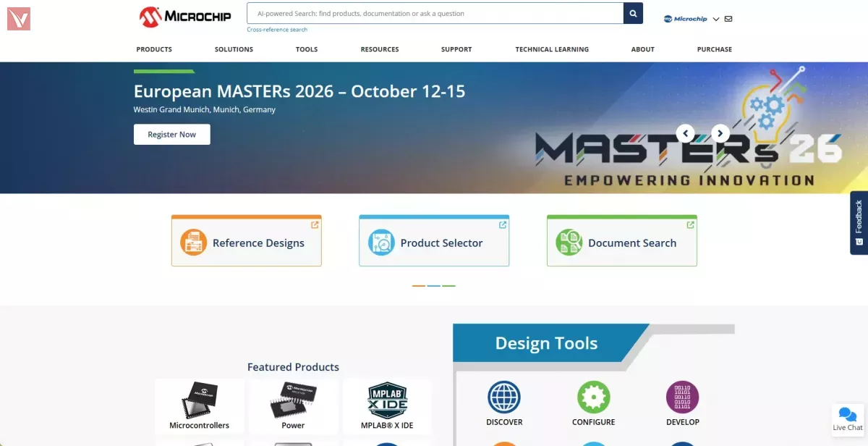
Task: Open Power featured product thumbnail
Action: [x=293, y=400]
